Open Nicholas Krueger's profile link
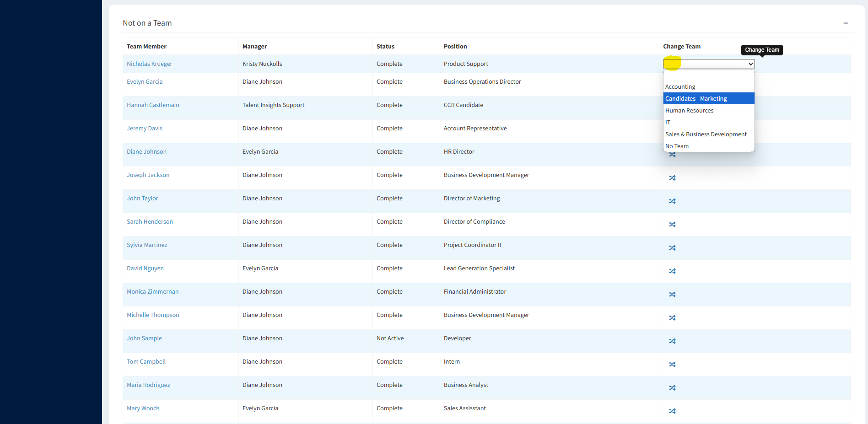Screen dimensions: 868x424 (x=149, y=64)
